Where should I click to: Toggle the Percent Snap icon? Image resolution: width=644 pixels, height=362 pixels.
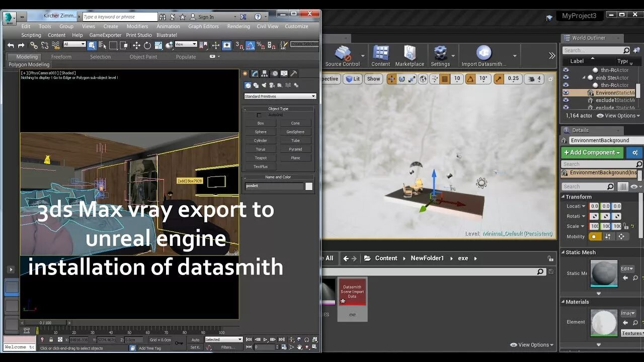pos(261,45)
